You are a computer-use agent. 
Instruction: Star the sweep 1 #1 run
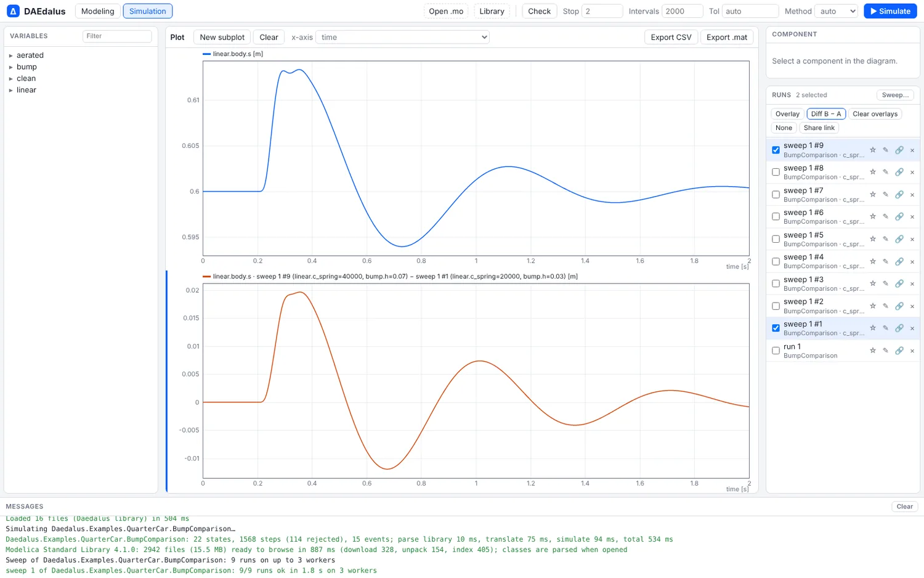click(873, 328)
